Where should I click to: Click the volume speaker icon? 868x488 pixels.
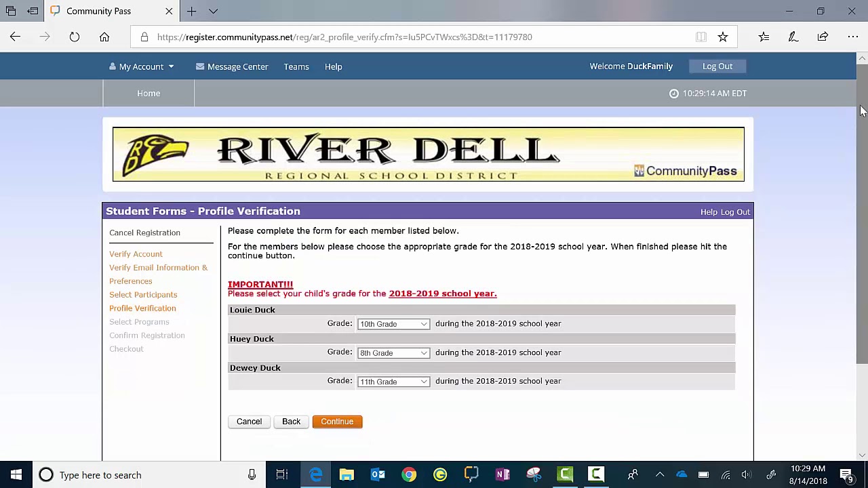coord(747,475)
